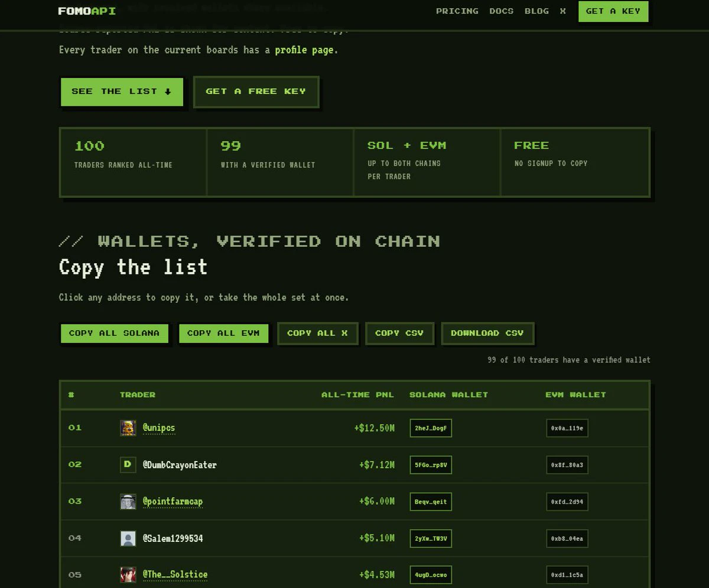Screen dimensions: 709x588
Task: Click the DumbCrayonEater letter D avatar
Action: 128,465
